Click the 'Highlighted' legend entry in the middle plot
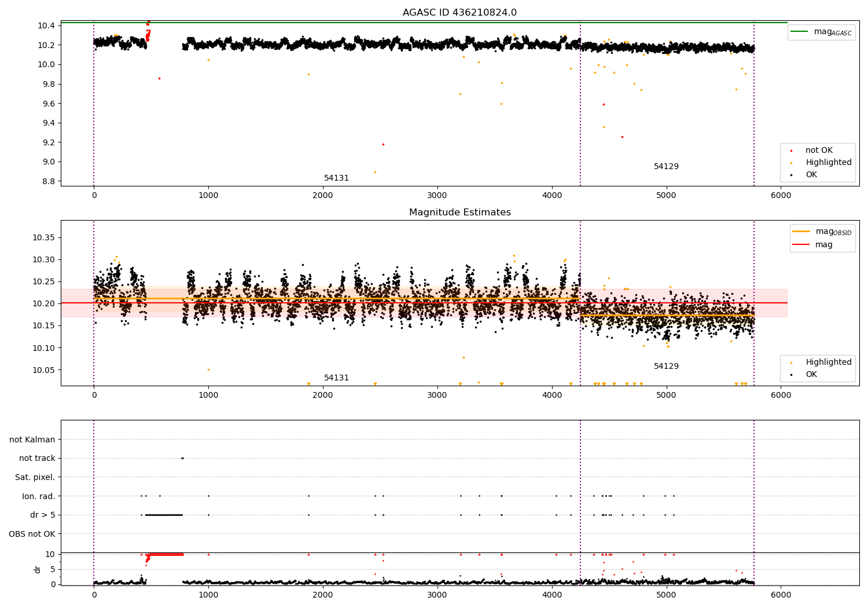The height and width of the screenshot is (608, 868). point(821,362)
